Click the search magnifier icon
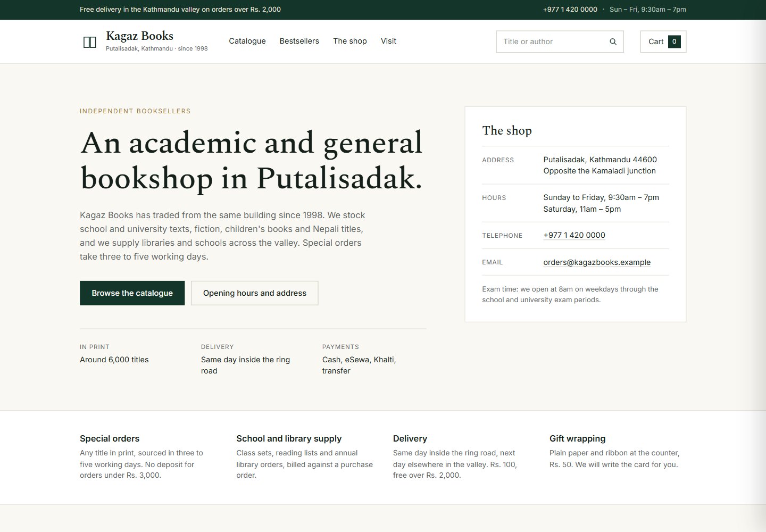Screen dimensions: 766x532 click(613, 41)
